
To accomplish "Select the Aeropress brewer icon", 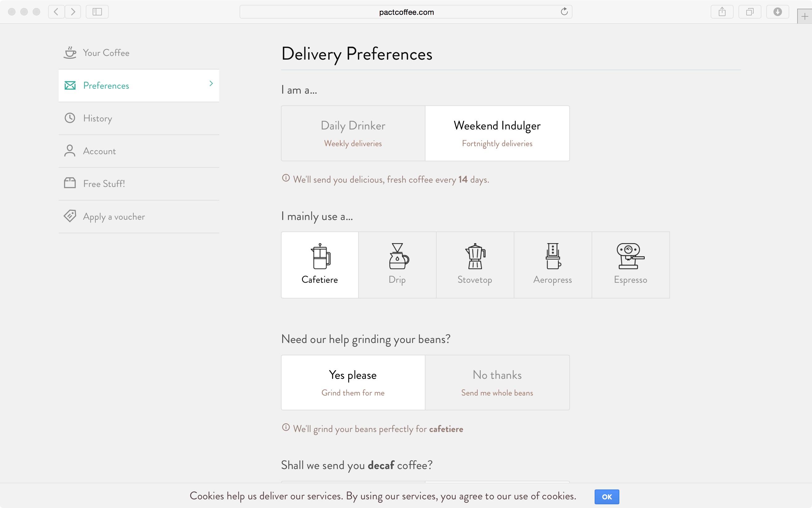I will [x=553, y=256].
